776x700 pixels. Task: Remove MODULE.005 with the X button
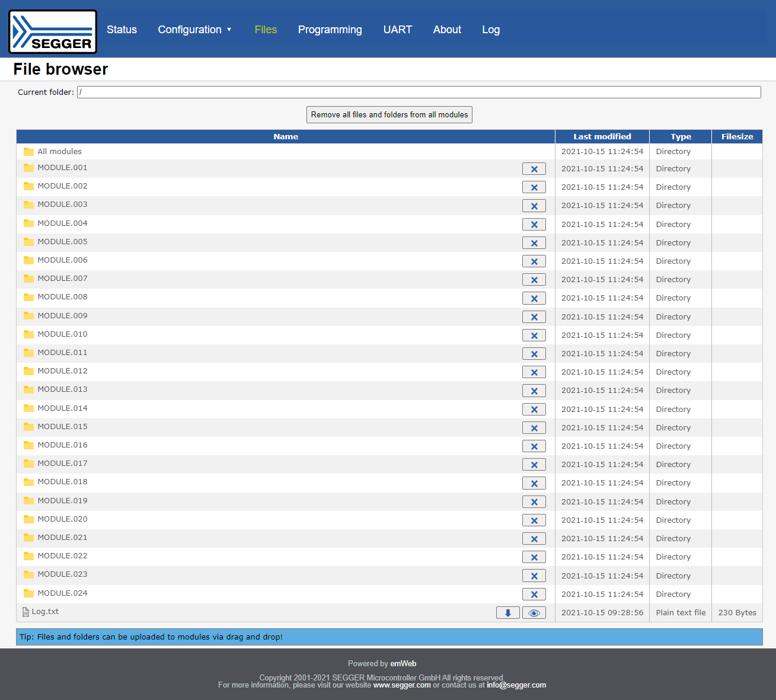coord(534,243)
